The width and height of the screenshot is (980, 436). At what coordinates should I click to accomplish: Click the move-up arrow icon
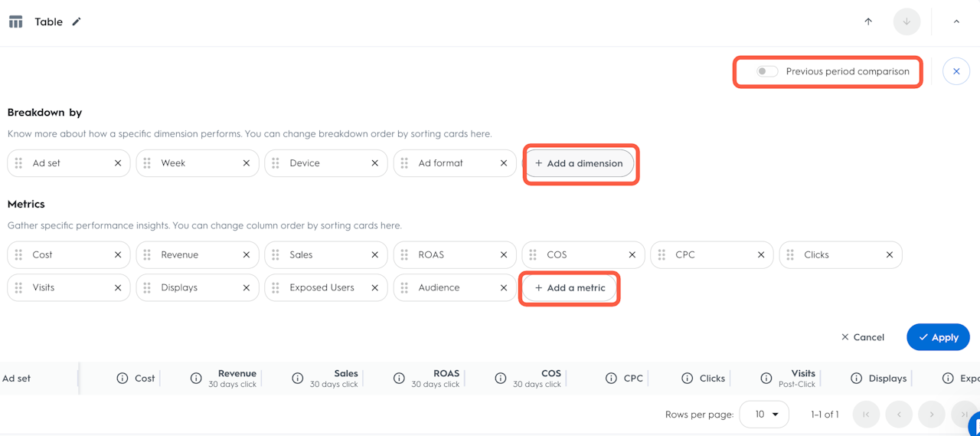pos(868,21)
